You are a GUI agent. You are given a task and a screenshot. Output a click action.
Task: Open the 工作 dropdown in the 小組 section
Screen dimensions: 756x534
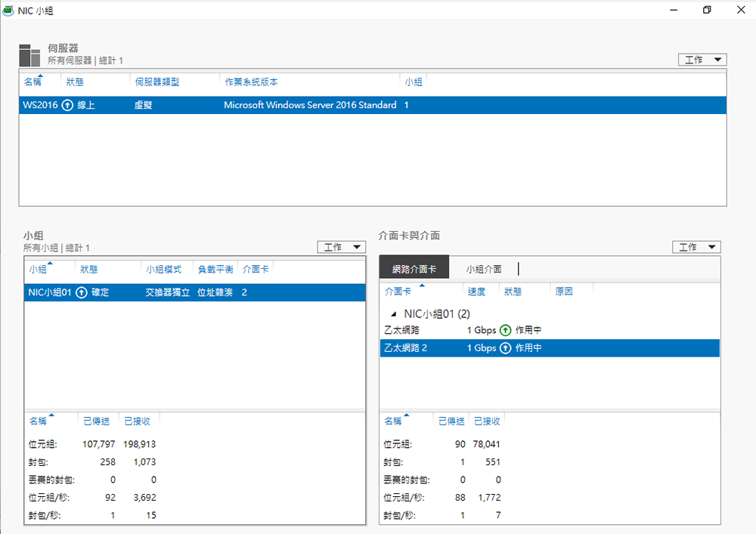point(342,247)
